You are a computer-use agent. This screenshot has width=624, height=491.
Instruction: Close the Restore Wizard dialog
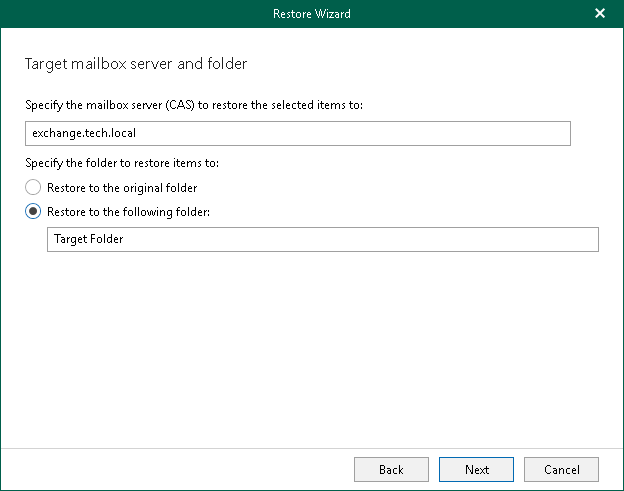600,14
